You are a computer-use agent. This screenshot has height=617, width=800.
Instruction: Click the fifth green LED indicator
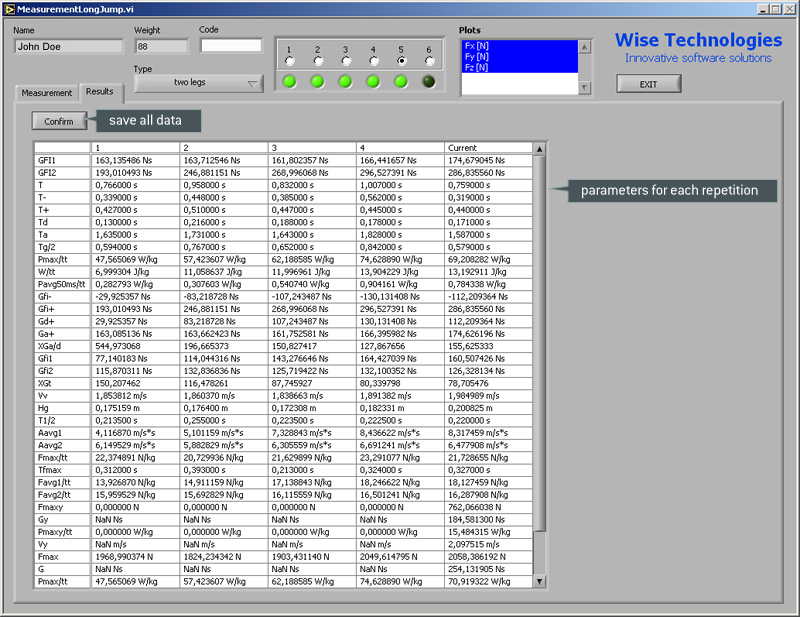[401, 82]
